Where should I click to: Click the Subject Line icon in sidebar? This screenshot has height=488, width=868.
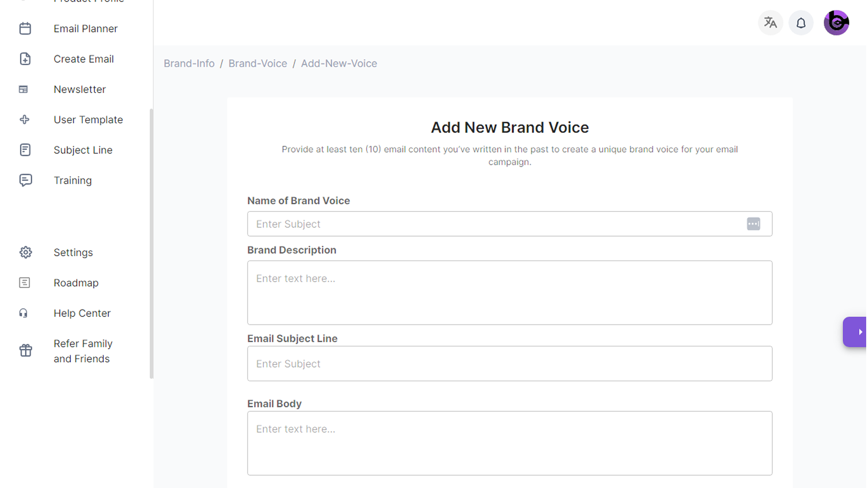pos(25,150)
